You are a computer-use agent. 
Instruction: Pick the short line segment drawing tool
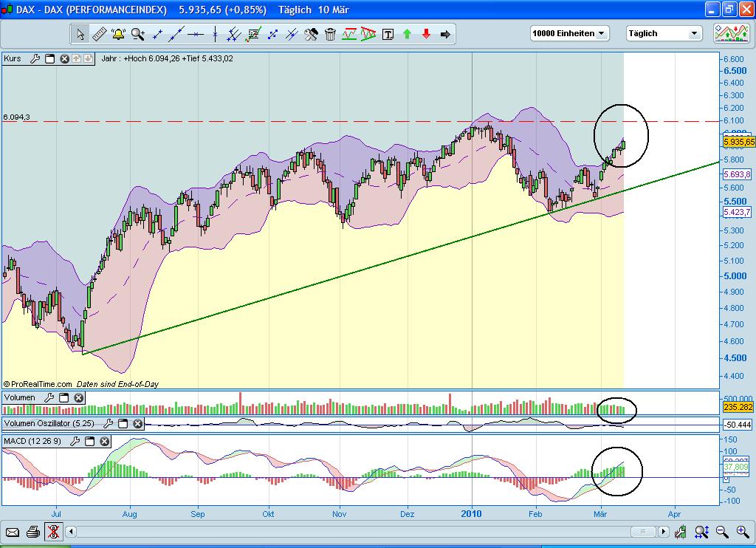coord(157,34)
